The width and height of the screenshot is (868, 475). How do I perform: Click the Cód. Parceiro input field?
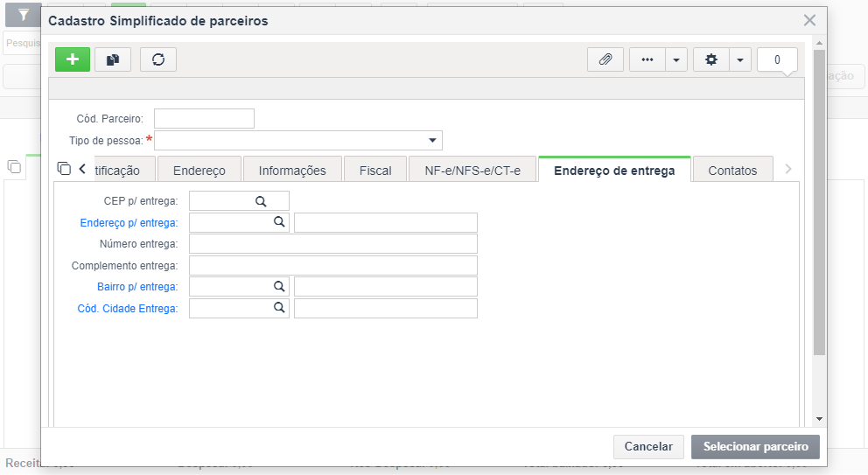coord(204,118)
